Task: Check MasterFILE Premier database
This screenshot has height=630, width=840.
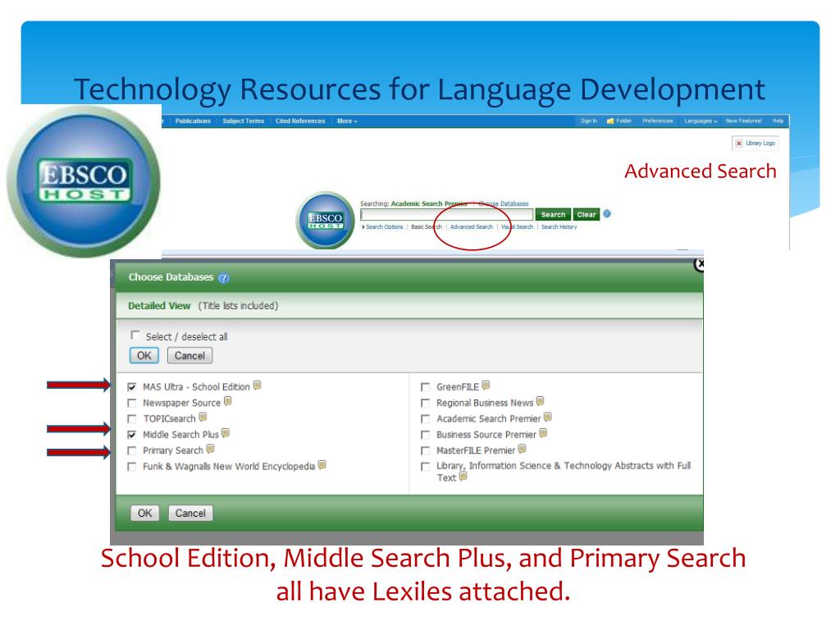Action: point(426,450)
